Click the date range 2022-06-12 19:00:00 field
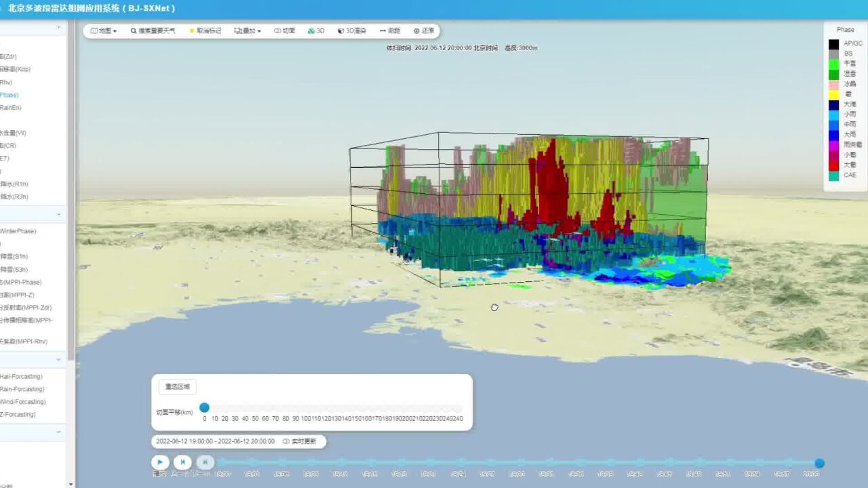The image size is (868, 488). coord(216,441)
